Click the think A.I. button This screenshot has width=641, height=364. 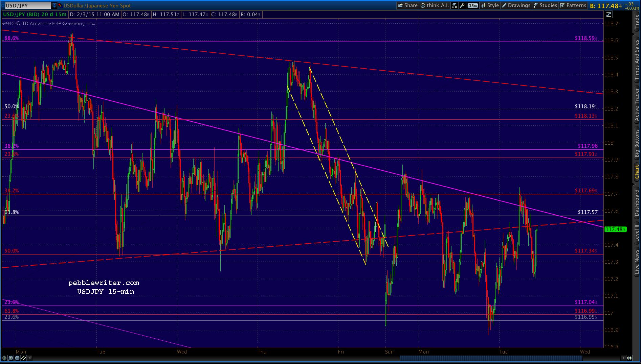[x=435, y=5]
